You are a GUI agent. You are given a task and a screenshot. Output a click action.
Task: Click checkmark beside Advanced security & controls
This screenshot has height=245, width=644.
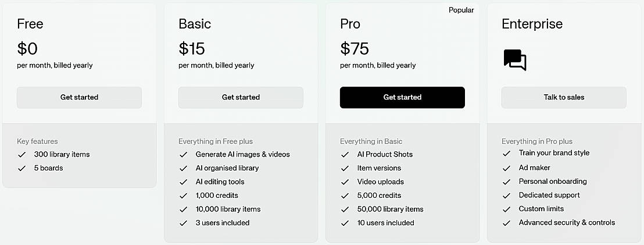click(x=506, y=223)
